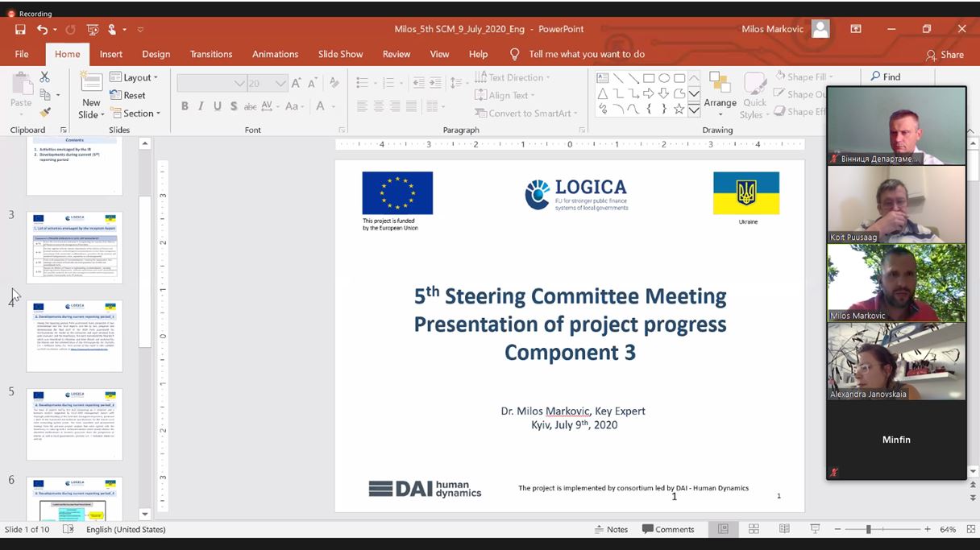Viewport: 980px width, 550px height.
Task: Switch to the Animations tab
Action: point(275,54)
